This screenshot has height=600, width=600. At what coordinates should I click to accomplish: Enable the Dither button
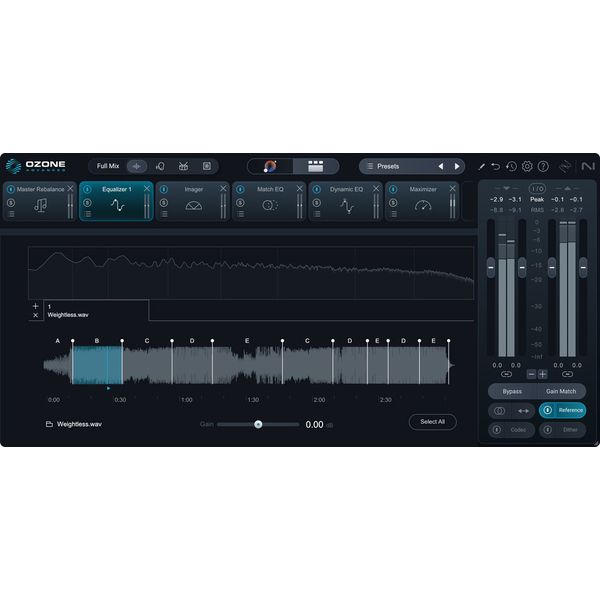click(x=562, y=430)
